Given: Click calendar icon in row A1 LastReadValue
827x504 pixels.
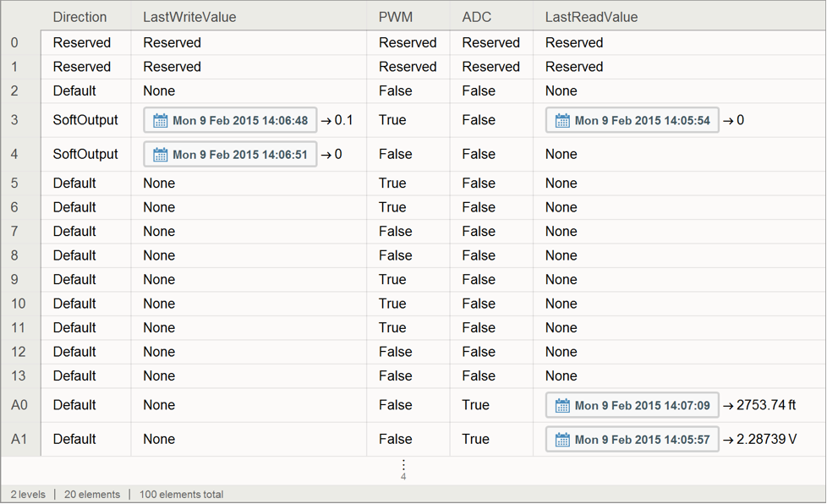Looking at the screenshot, I should pyautogui.click(x=562, y=440).
